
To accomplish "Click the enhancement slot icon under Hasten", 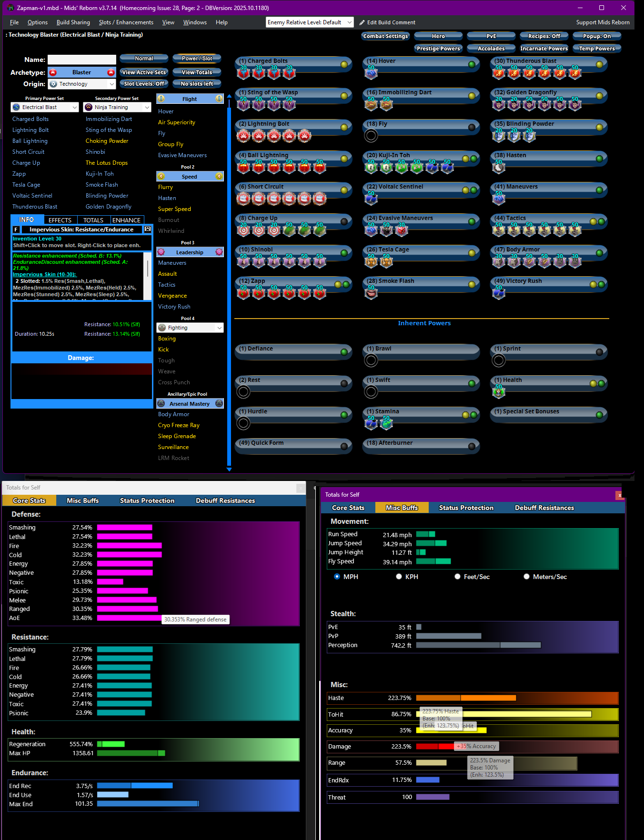I will click(x=499, y=166).
